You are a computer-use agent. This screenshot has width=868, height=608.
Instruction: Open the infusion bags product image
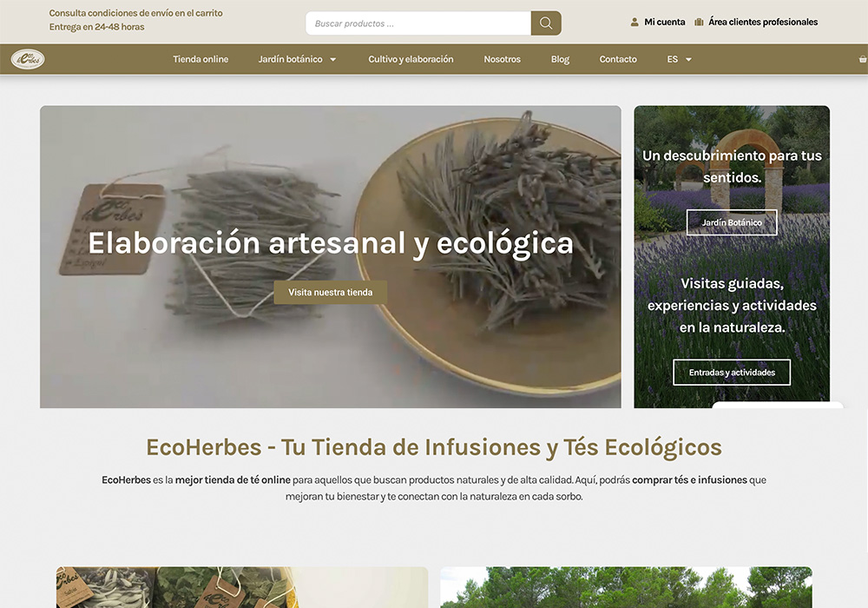[242, 587]
